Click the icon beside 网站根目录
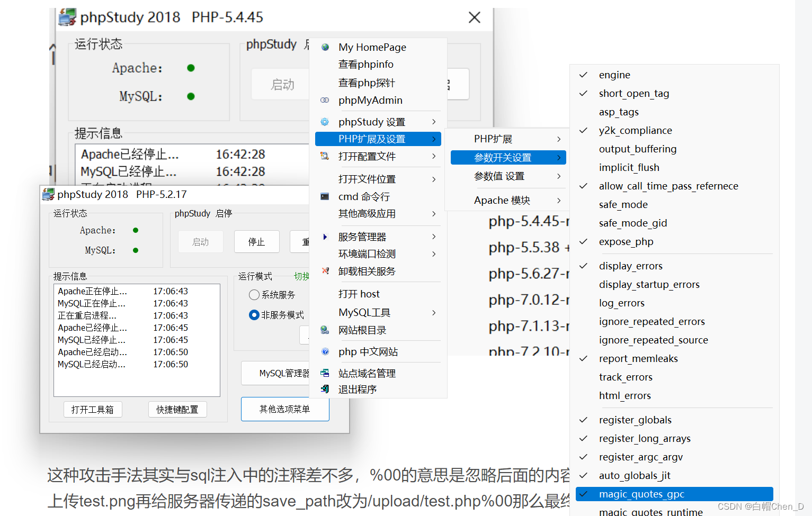 [x=325, y=330]
